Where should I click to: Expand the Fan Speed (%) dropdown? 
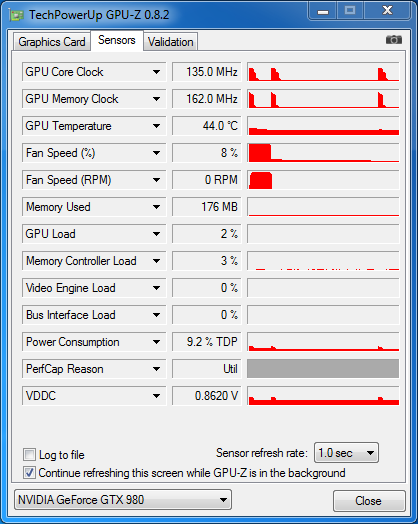156,153
